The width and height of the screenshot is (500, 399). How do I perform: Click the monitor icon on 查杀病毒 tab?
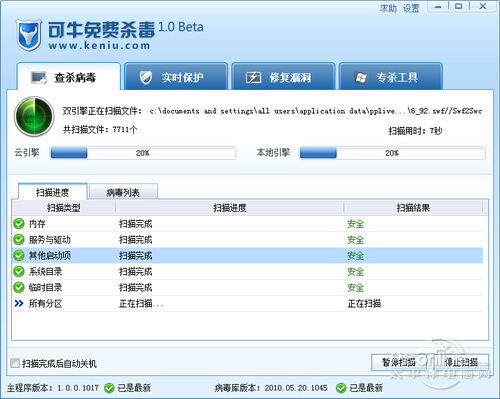click(x=39, y=78)
